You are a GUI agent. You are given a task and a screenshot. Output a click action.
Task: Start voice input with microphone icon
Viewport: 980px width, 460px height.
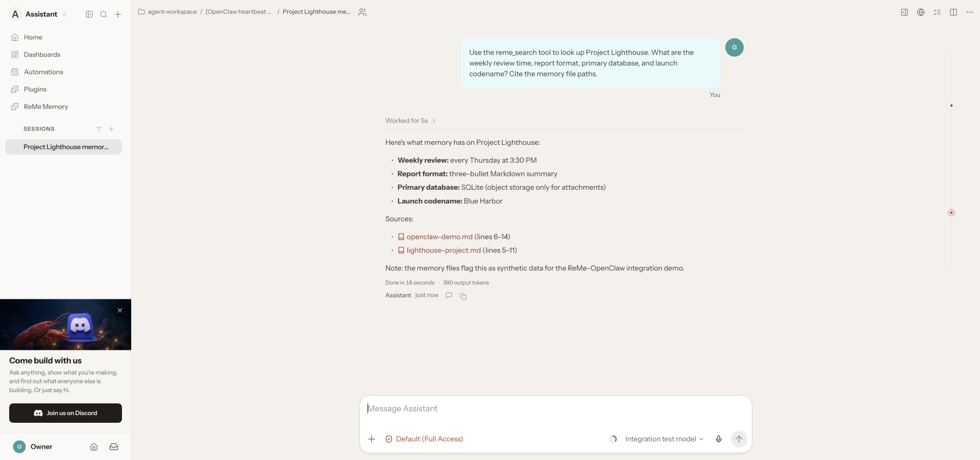pos(719,439)
